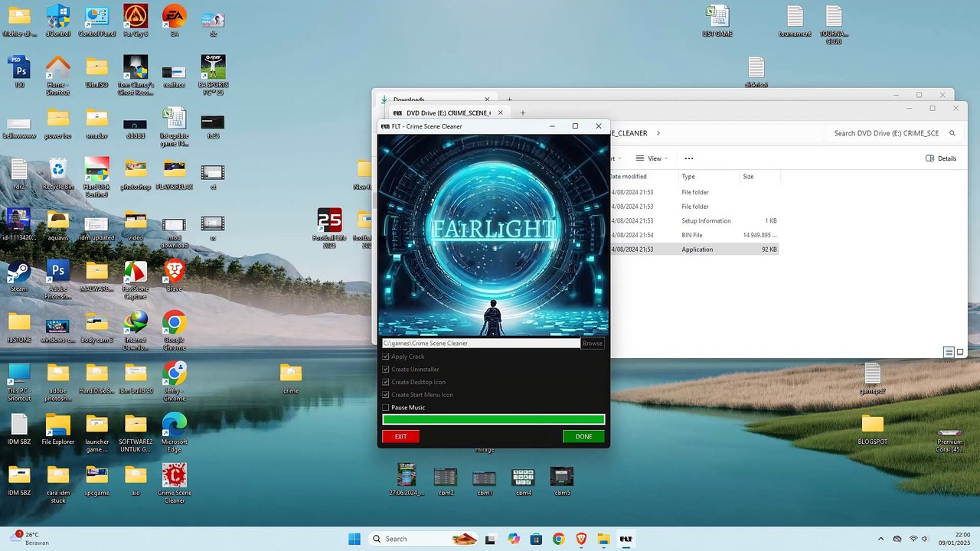Viewport: 980px width, 551px height.
Task: Open Google Chrome desktop shortcut
Action: coord(174,330)
